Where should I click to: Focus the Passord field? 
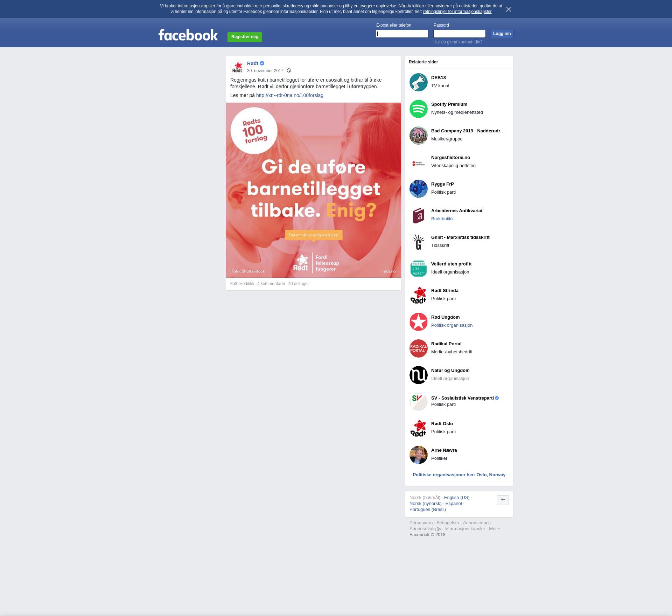pyautogui.click(x=460, y=34)
